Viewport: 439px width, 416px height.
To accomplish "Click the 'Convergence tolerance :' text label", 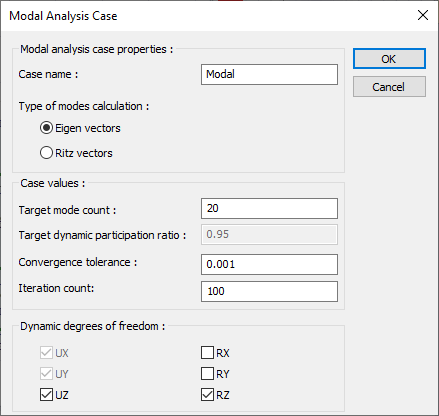I will pos(78,262).
